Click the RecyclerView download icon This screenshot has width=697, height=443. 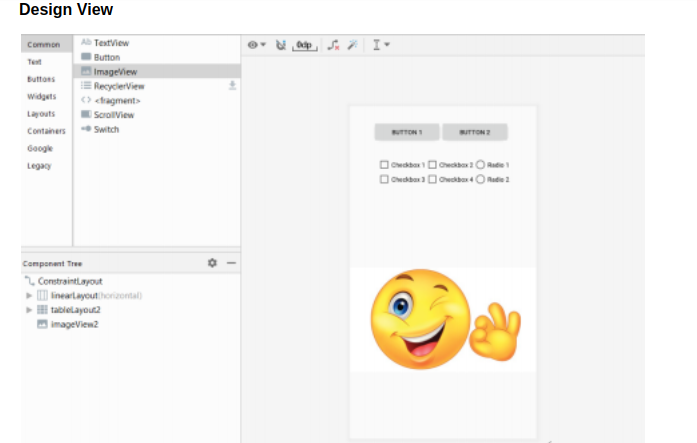tap(232, 85)
